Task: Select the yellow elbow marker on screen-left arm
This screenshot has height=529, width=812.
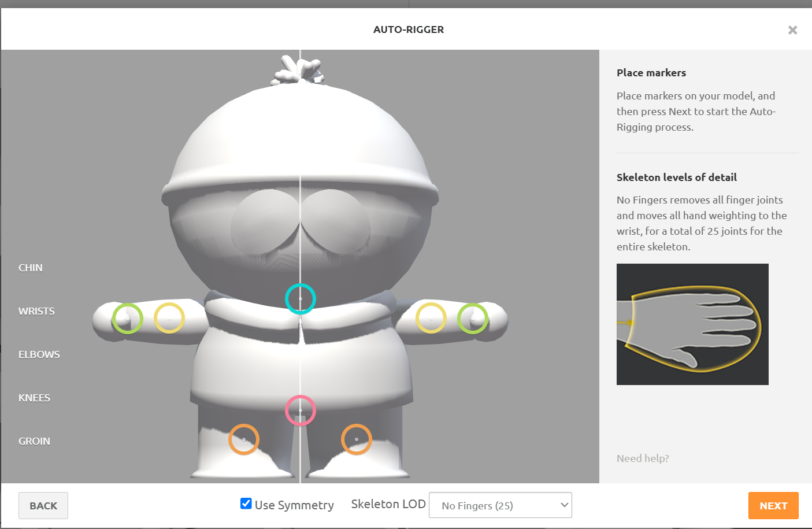Action: click(169, 318)
